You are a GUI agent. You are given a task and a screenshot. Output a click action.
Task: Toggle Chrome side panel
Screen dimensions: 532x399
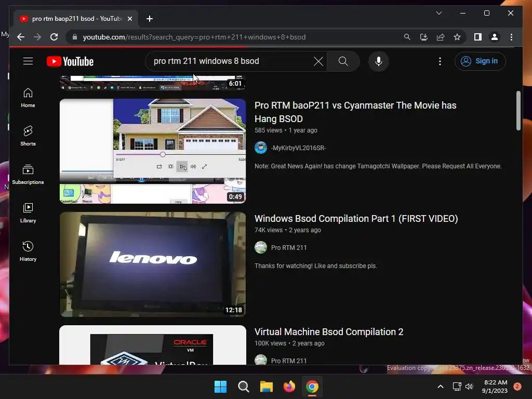(478, 37)
